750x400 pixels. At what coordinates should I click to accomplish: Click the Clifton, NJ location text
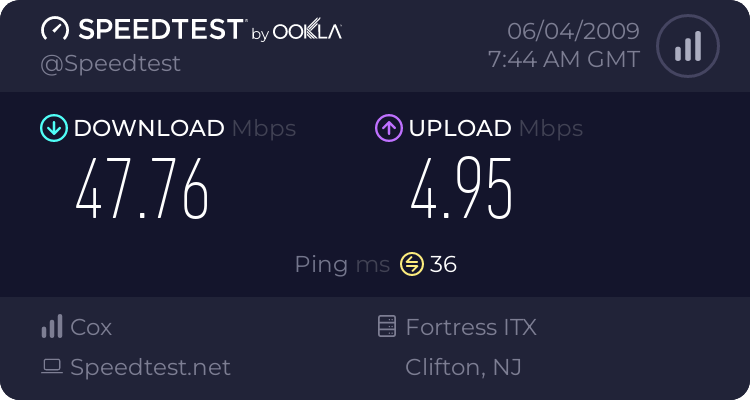click(x=463, y=367)
